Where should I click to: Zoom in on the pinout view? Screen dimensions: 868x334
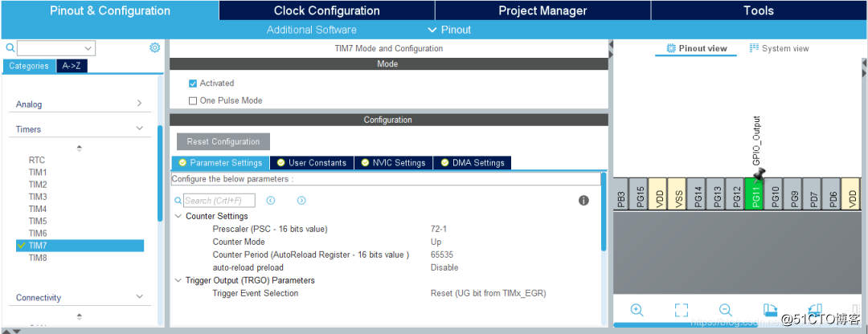tap(637, 310)
